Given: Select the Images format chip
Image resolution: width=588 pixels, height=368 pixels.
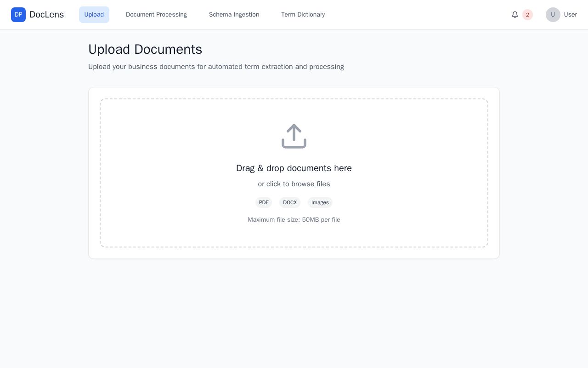Looking at the screenshot, I should coord(320,202).
